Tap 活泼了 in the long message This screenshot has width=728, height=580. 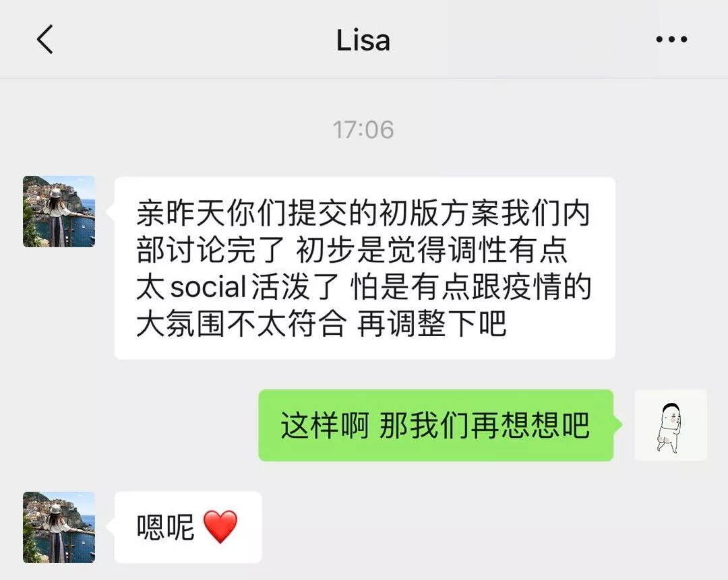pos(295,287)
